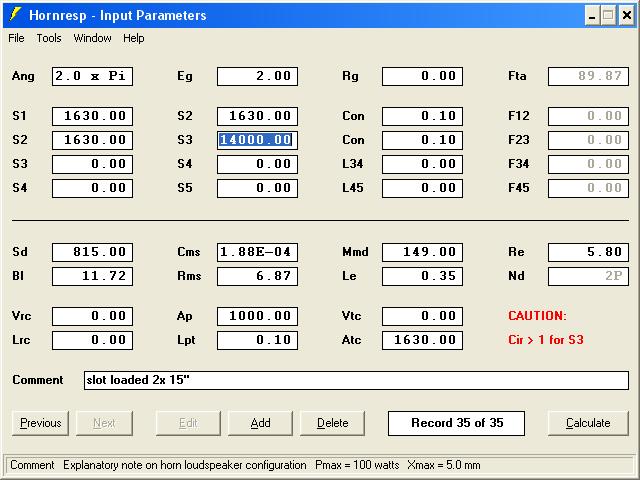Click the Add record button
Image resolution: width=640 pixels, height=480 pixels.
click(x=260, y=423)
